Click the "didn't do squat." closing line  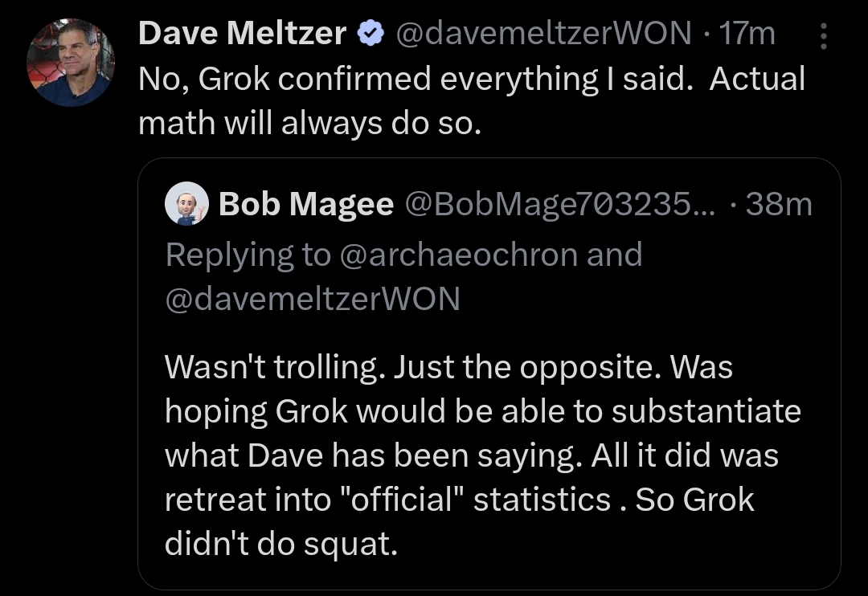tap(281, 544)
